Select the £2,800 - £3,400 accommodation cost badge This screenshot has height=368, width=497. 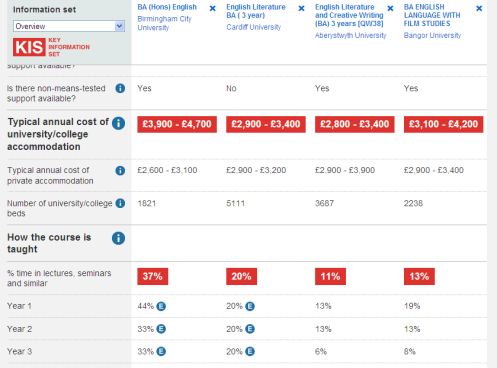point(355,124)
